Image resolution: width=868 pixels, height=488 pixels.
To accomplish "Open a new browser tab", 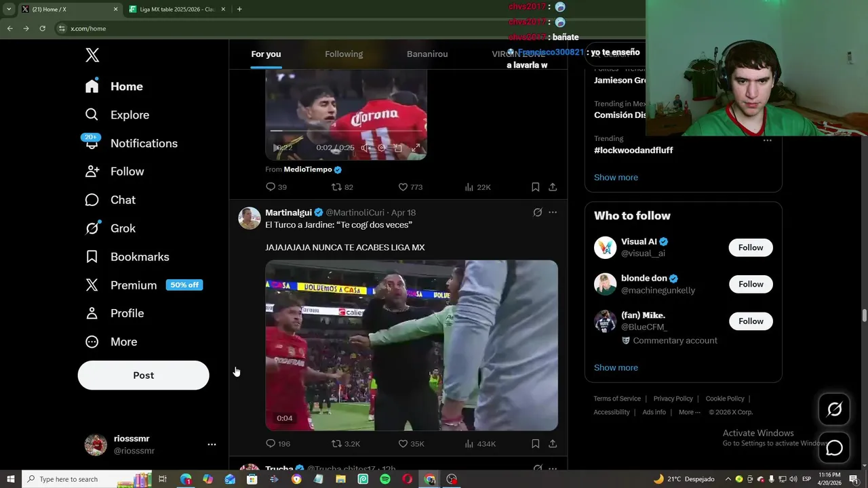I will click(x=239, y=9).
